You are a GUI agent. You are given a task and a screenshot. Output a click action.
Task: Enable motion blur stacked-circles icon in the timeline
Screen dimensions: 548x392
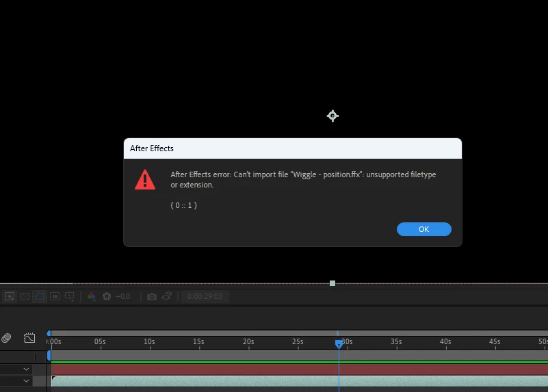(6, 338)
